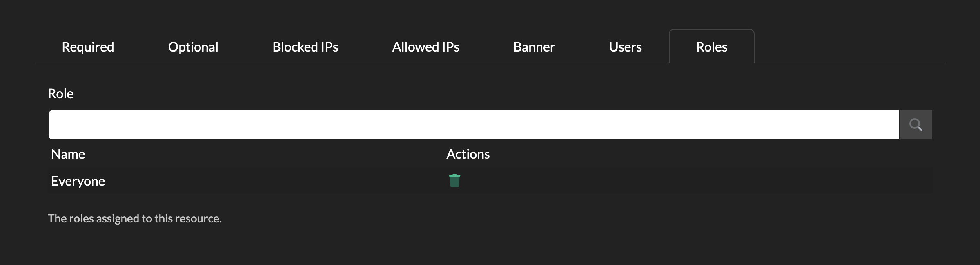Click the active Roles tab
980x265 pixels.
pyautogui.click(x=711, y=47)
